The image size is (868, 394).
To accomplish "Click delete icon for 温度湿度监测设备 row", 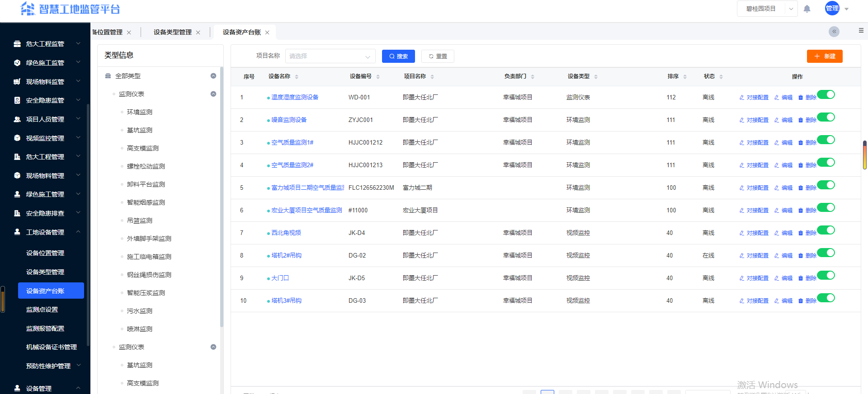I will click(801, 98).
